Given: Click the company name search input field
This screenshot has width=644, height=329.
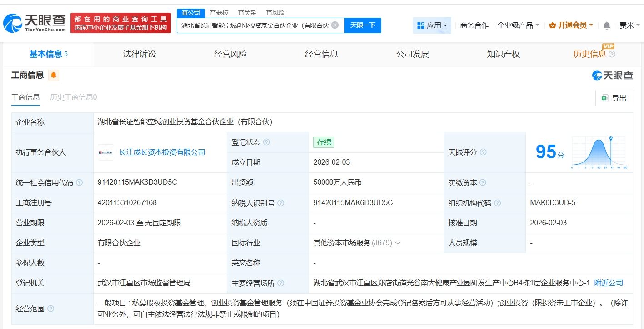Looking at the screenshot, I should point(255,25).
